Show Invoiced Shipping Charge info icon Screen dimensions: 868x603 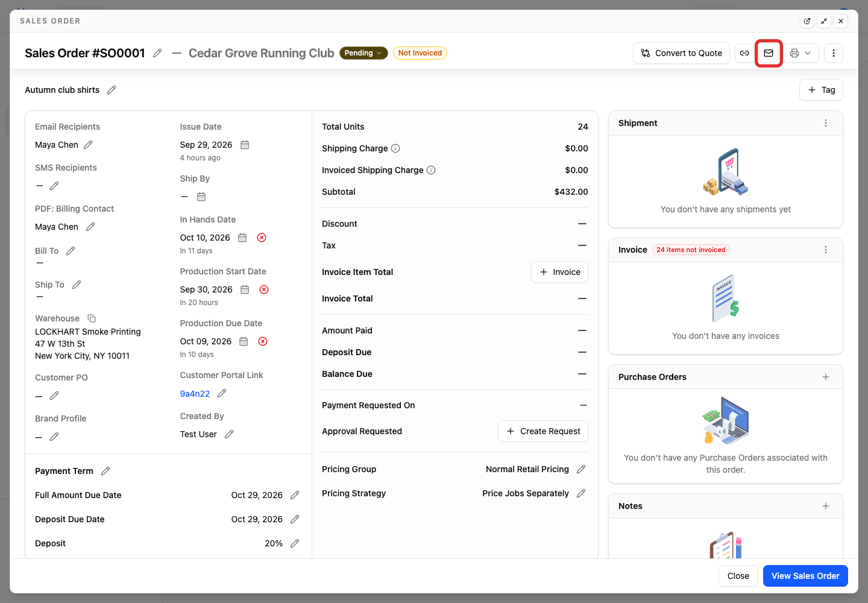(431, 170)
